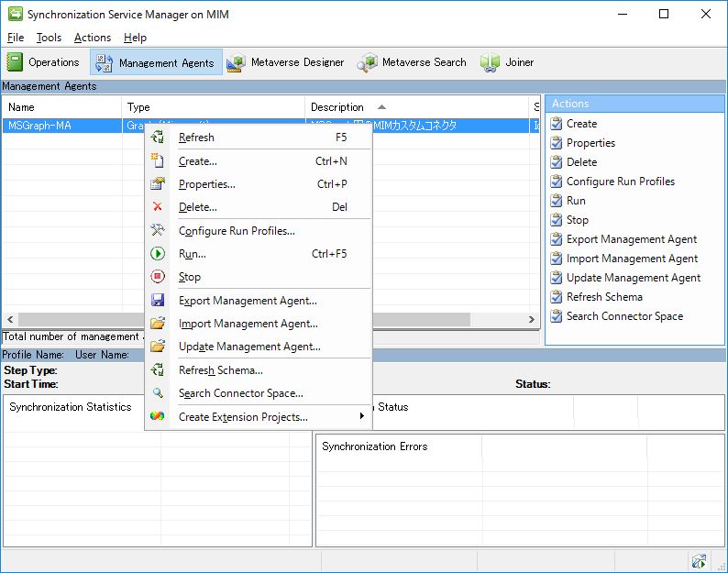The image size is (728, 573).
Task: Click the red X Delete icon
Action: pyautogui.click(x=158, y=207)
